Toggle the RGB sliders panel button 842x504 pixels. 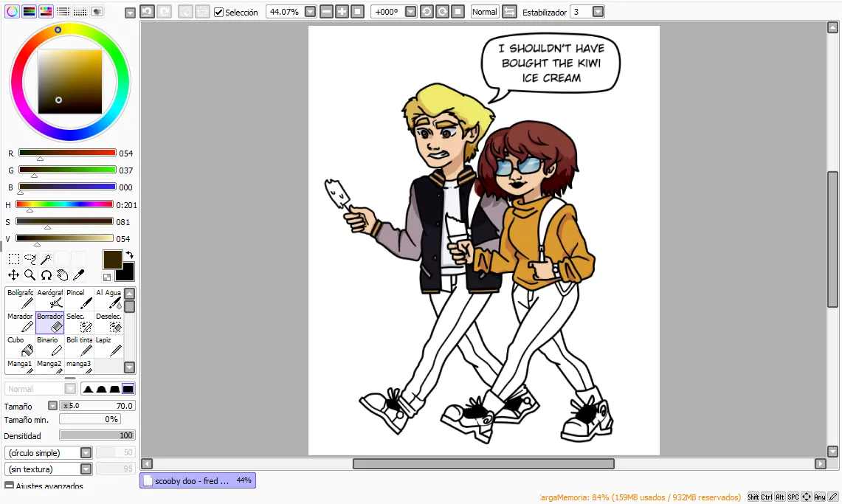29,11
